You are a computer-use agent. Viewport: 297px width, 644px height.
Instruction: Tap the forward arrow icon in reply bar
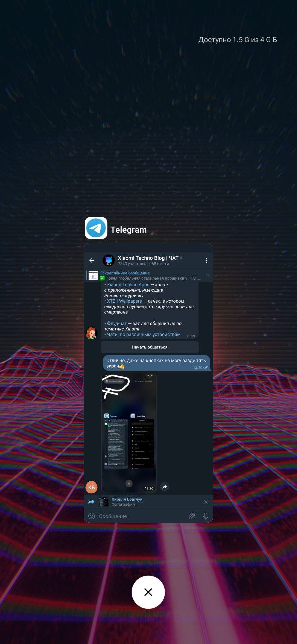[x=91, y=502]
